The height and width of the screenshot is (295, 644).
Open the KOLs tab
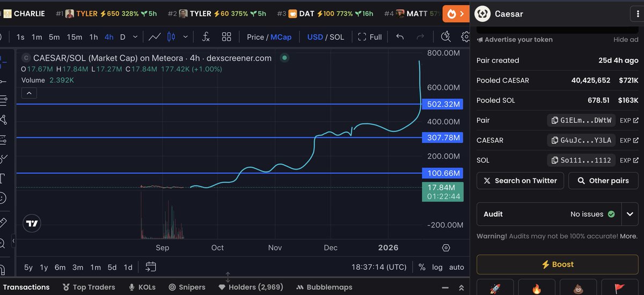[142, 287]
